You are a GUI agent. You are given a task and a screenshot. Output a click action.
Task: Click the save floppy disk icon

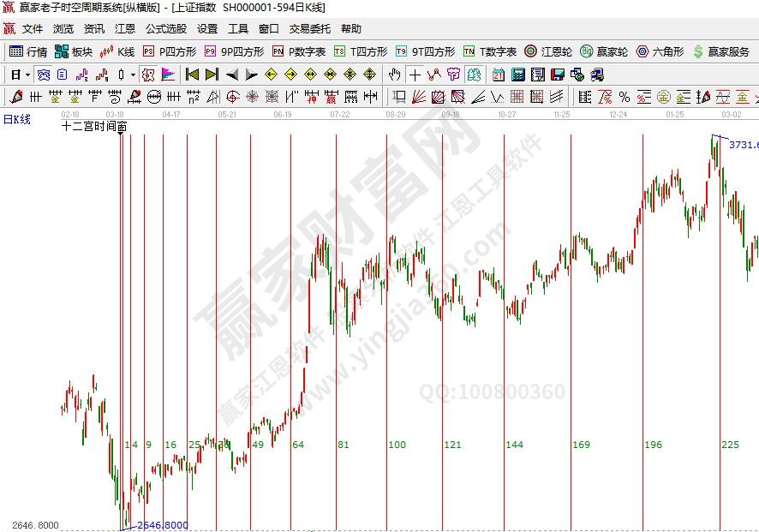pos(557,75)
